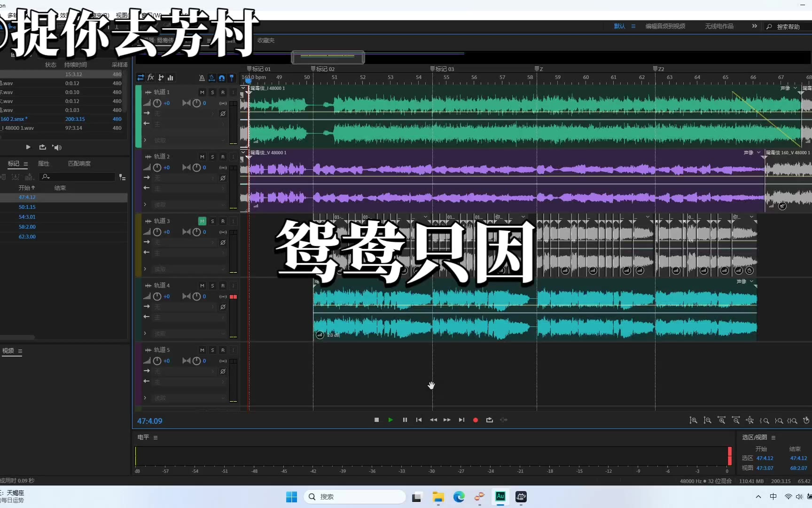Image resolution: width=812 pixels, height=508 pixels.
Task: Switch to the 匹配响度 tab
Action: 79,164
